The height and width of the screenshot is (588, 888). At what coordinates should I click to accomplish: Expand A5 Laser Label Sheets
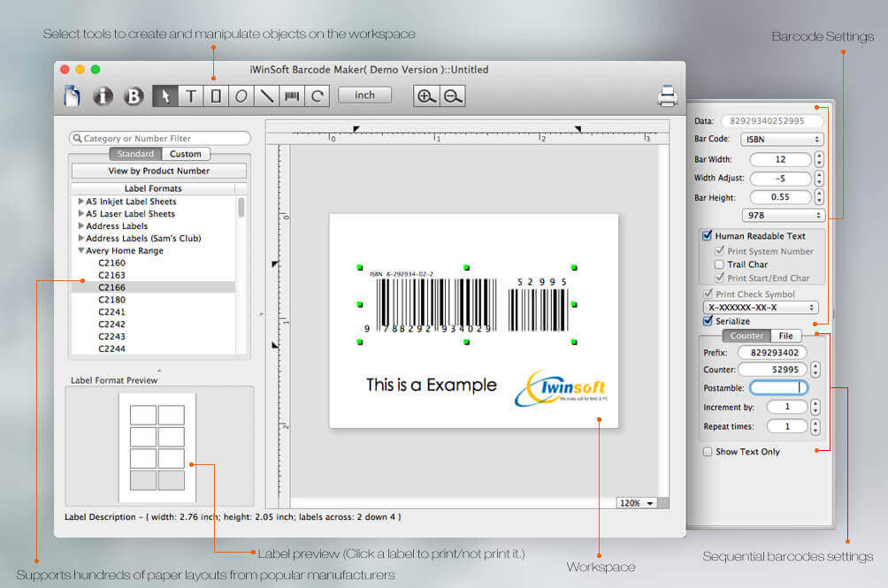click(81, 213)
